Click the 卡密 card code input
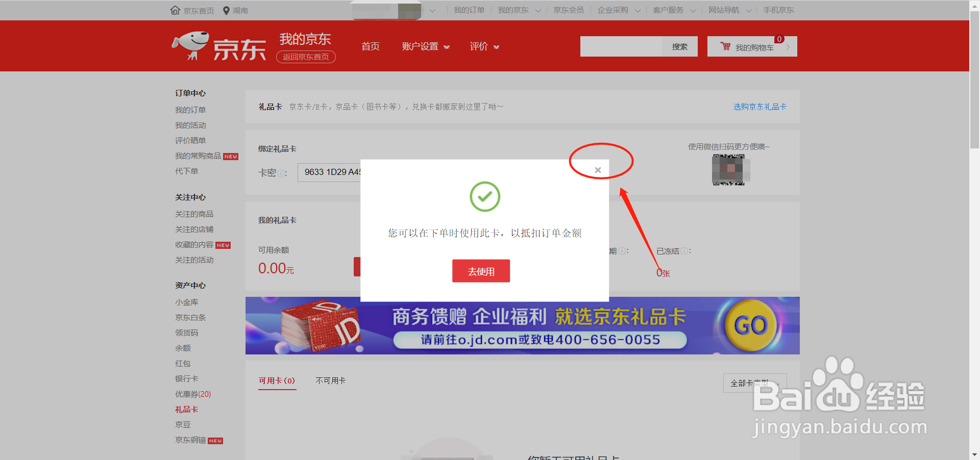 point(329,172)
